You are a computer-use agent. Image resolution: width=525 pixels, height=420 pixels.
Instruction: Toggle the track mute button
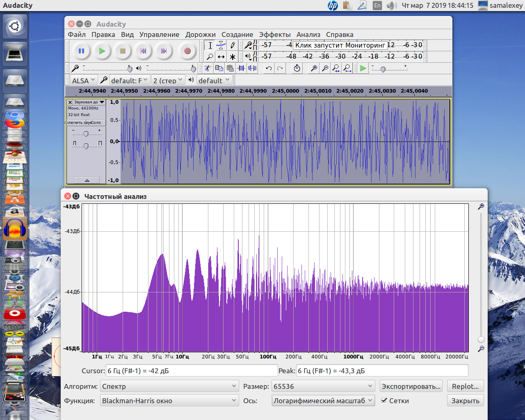coord(76,123)
